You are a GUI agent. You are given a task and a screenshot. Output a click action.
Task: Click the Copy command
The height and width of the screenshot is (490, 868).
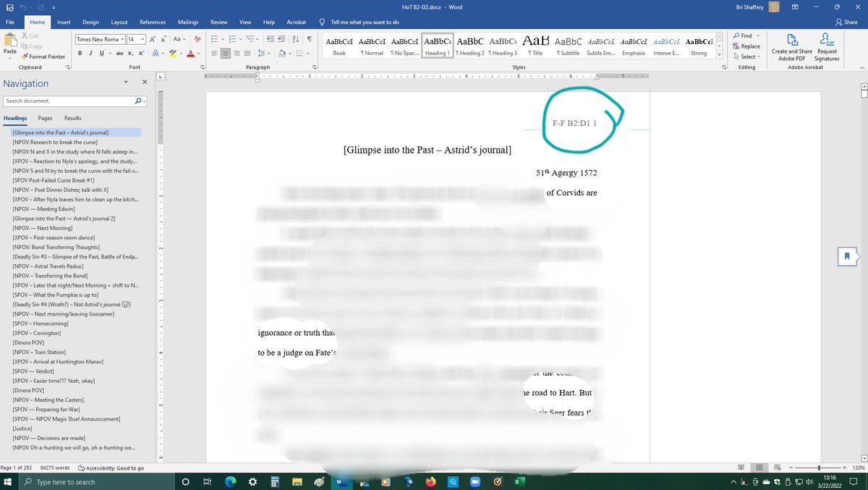tap(31, 46)
